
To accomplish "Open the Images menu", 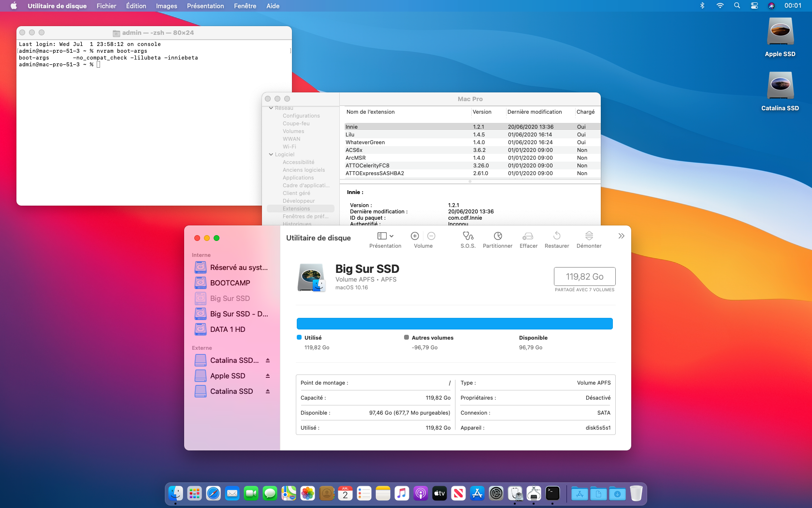I will click(167, 6).
